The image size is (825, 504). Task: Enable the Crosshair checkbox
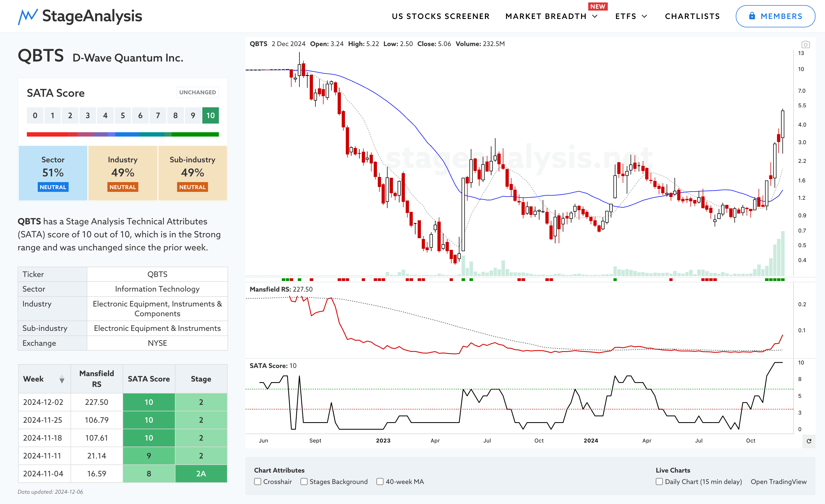tap(257, 481)
